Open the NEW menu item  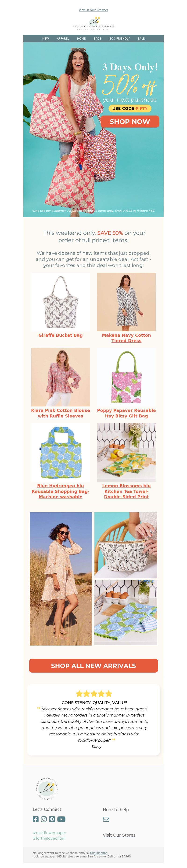click(45, 38)
